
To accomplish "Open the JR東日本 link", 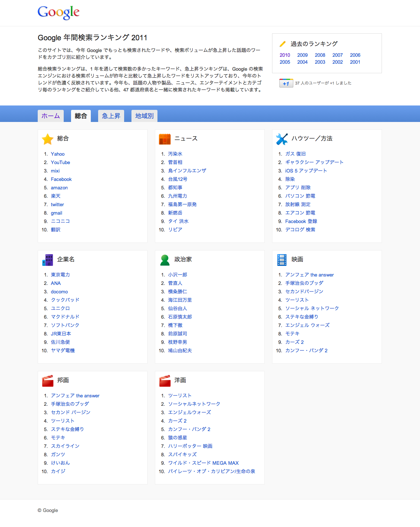I will (x=61, y=334).
